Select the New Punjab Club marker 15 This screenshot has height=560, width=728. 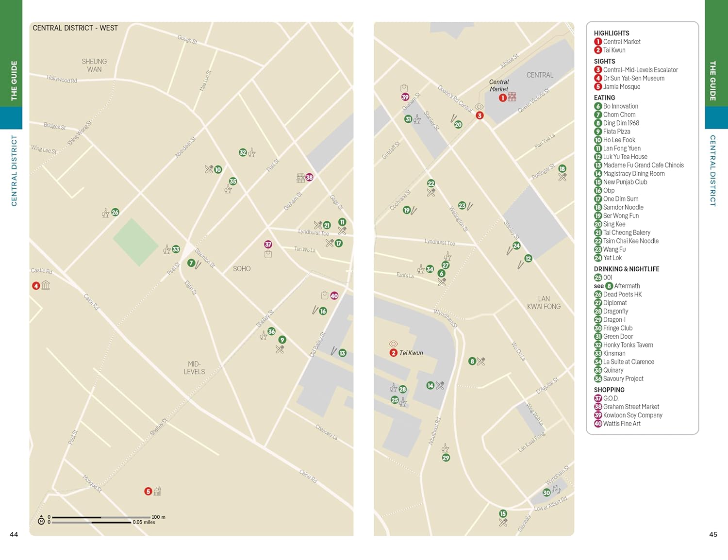point(503,514)
